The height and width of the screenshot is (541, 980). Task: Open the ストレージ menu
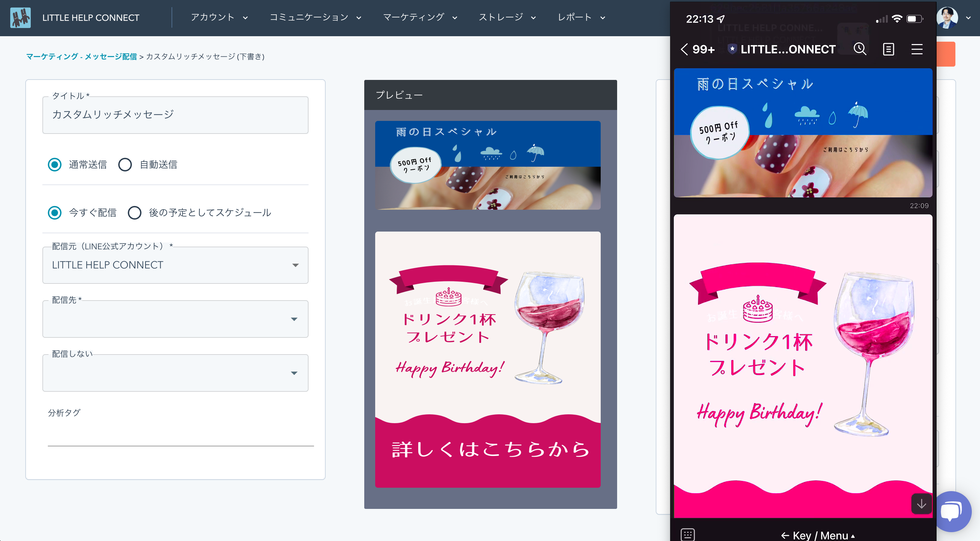507,17
